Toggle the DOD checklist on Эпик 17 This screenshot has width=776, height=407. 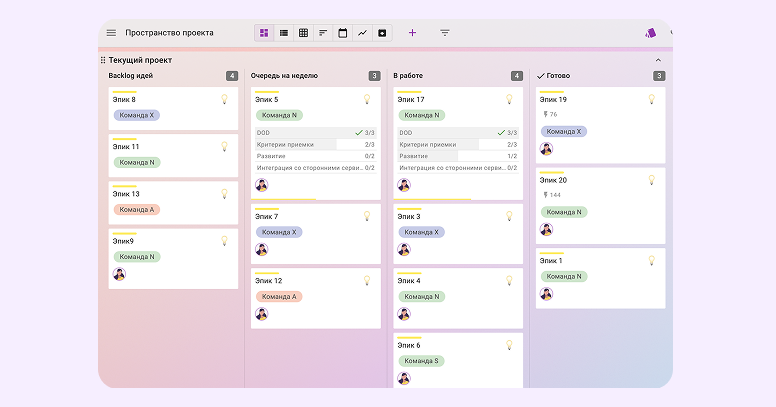click(x=457, y=132)
